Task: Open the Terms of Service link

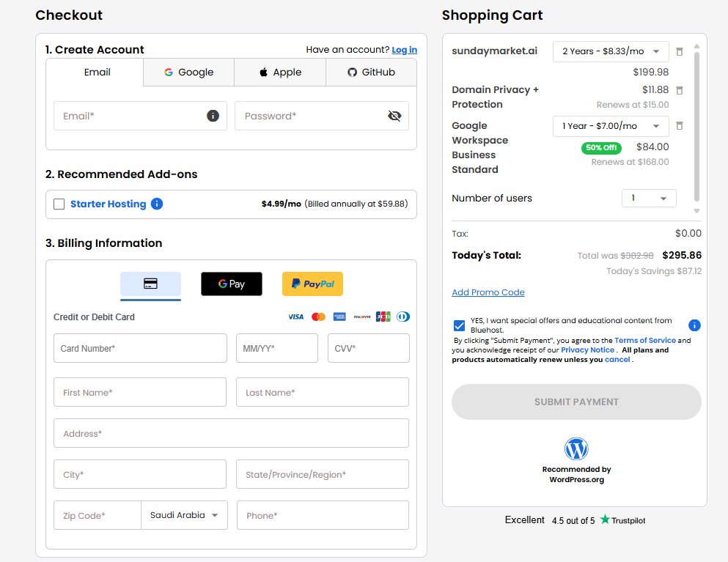Action: 645,340
